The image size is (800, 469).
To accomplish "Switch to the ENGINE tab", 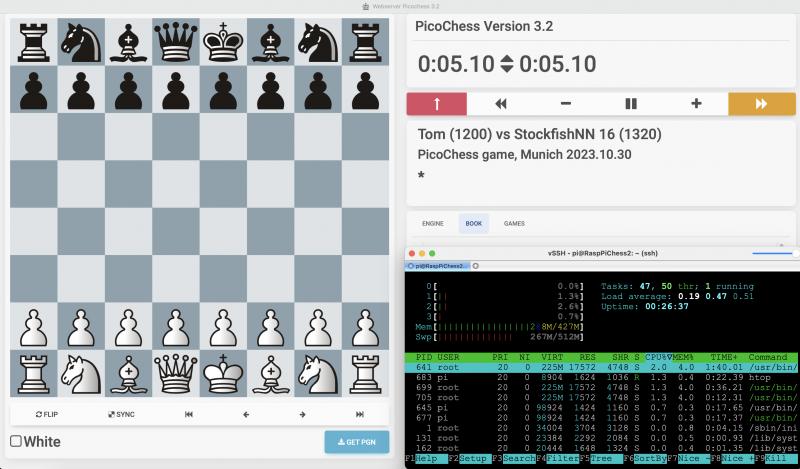I will click(x=432, y=224).
